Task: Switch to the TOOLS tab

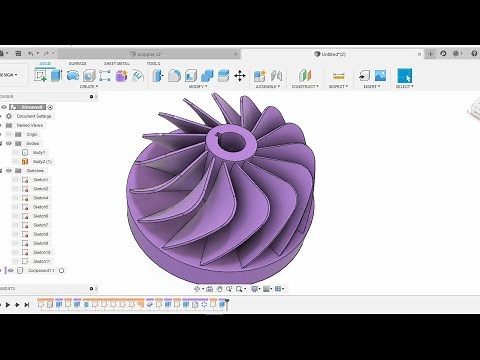Action: (x=153, y=63)
